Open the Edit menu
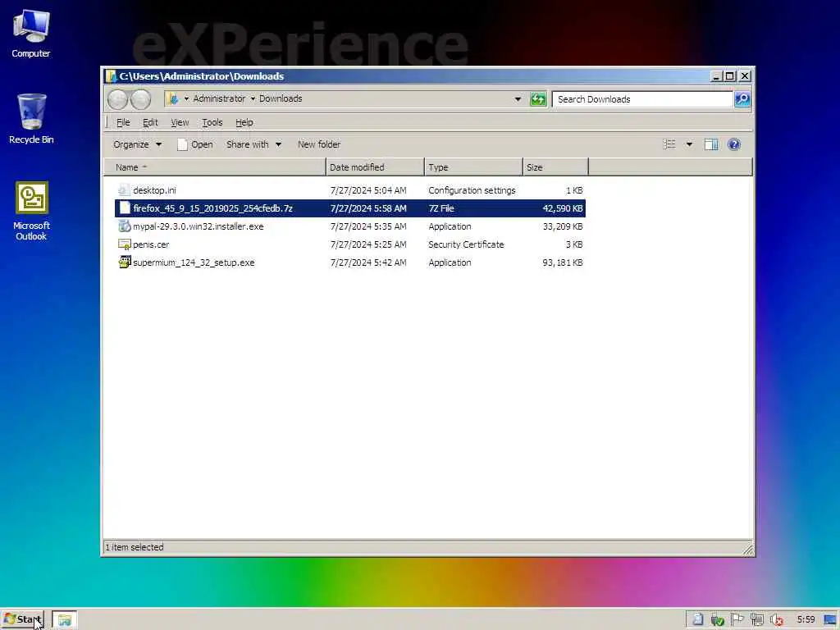This screenshot has width=840, height=630. (150, 122)
